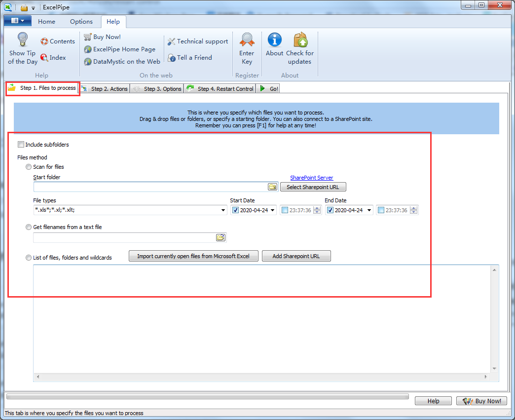Open Step 1. Files to process tab
The height and width of the screenshot is (420, 515).
click(x=43, y=88)
